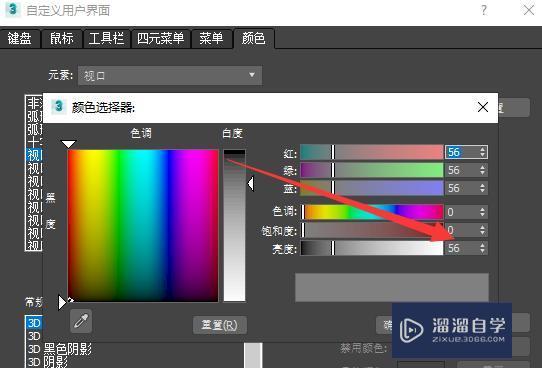Click the hue (色调) rainbow slider

tap(372, 212)
